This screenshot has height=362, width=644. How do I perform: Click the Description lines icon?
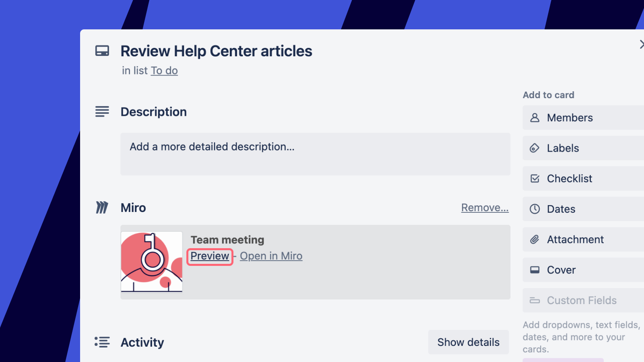[x=102, y=111]
